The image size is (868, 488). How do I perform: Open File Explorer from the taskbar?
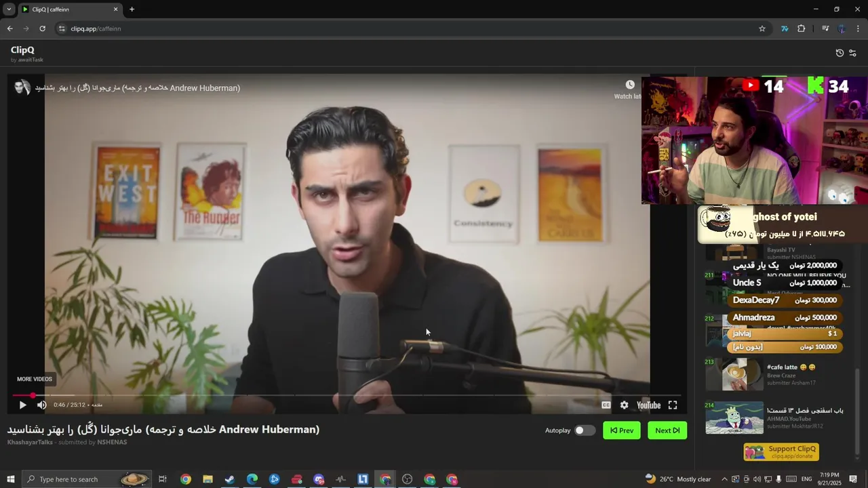pyautogui.click(x=208, y=479)
